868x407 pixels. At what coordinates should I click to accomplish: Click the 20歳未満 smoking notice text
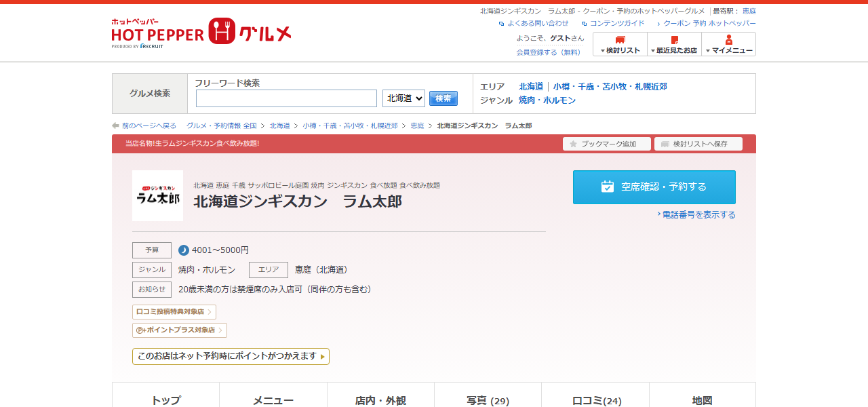(275, 290)
